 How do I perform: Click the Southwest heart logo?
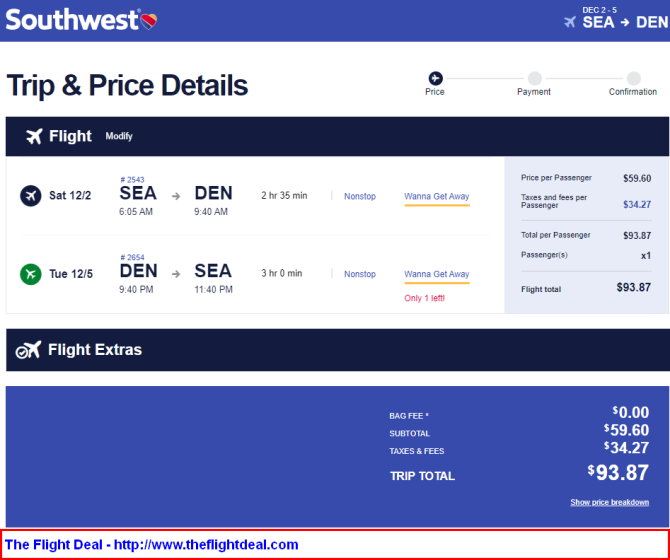[x=149, y=21]
